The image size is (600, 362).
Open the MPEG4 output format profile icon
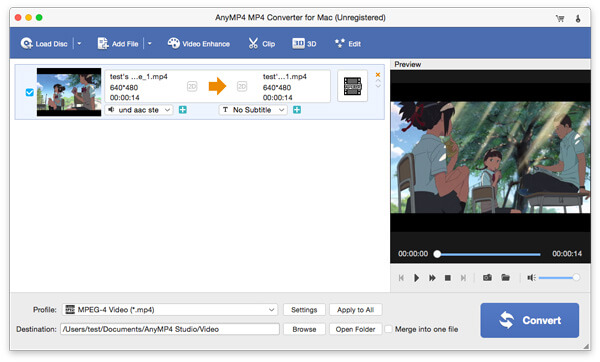[x=352, y=86]
